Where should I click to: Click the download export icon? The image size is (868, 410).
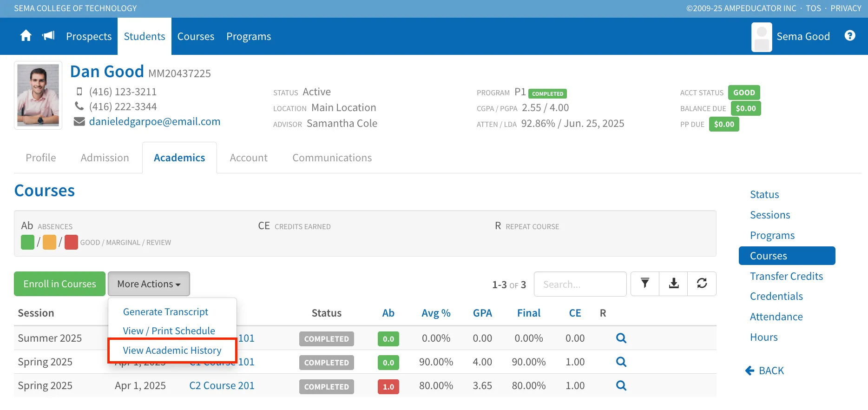(674, 284)
